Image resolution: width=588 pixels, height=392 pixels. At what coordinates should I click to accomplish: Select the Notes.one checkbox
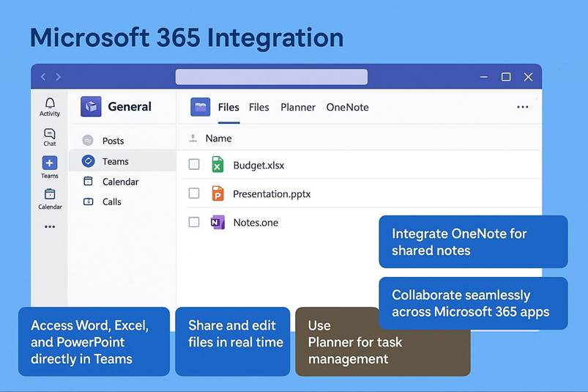pyautogui.click(x=194, y=222)
